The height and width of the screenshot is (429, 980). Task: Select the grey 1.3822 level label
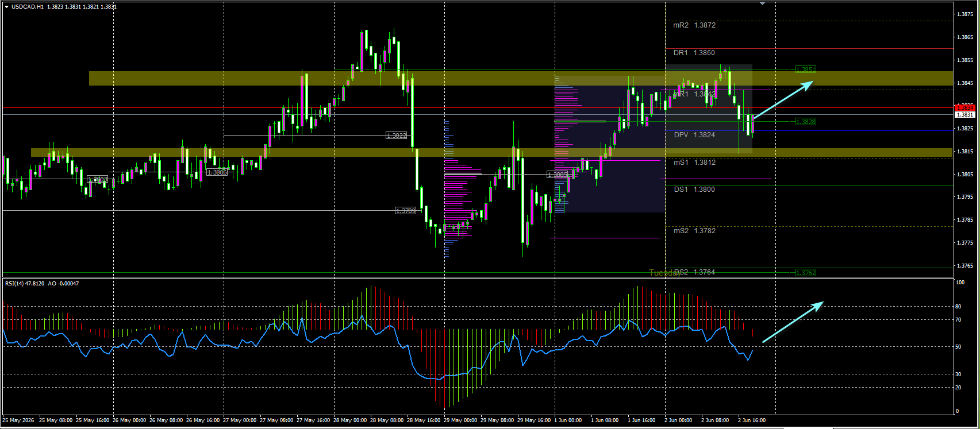(397, 136)
